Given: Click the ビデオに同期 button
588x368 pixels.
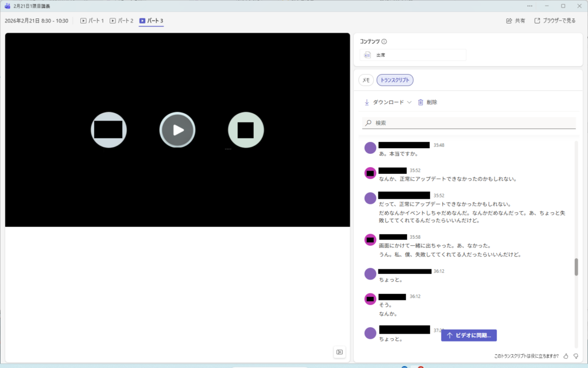Looking at the screenshot, I should (x=469, y=335).
